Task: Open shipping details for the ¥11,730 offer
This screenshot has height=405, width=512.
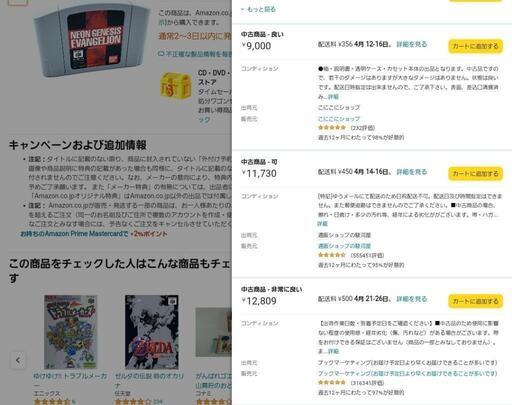Action: [412, 172]
